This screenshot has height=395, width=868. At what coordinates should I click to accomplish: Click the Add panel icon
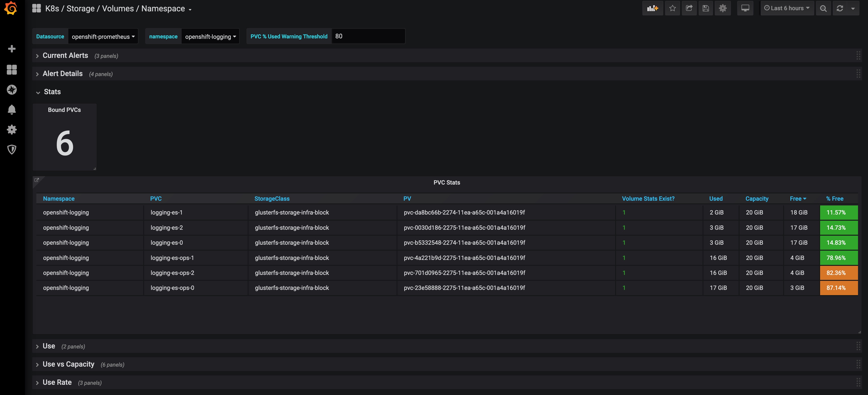tap(652, 8)
